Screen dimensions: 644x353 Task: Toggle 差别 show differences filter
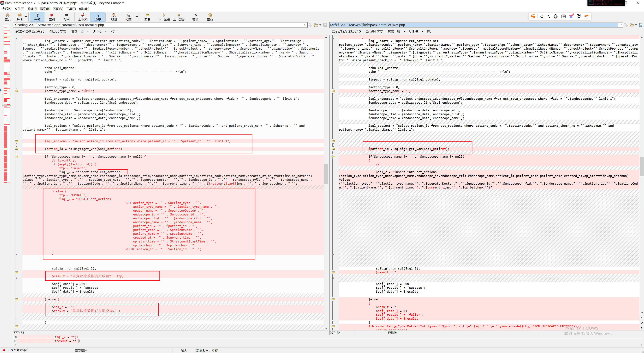tap(52, 17)
